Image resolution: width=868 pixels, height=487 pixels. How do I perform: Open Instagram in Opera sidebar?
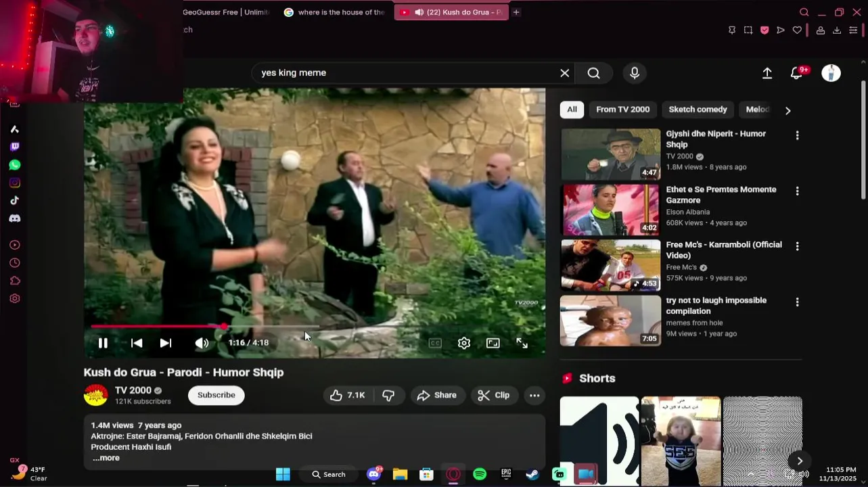[15, 183]
